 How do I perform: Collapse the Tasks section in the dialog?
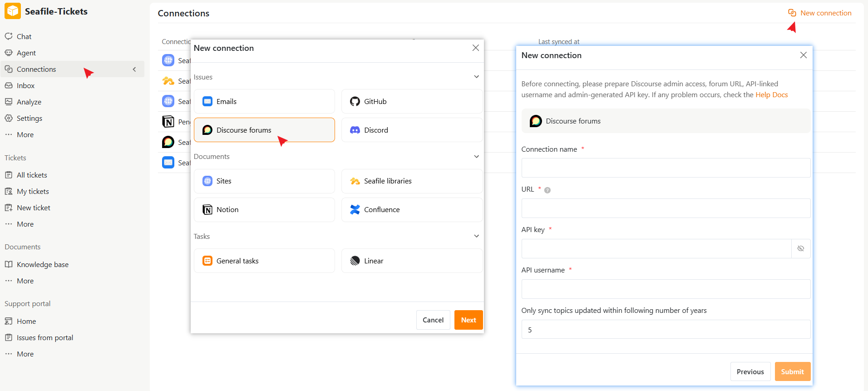(x=476, y=236)
